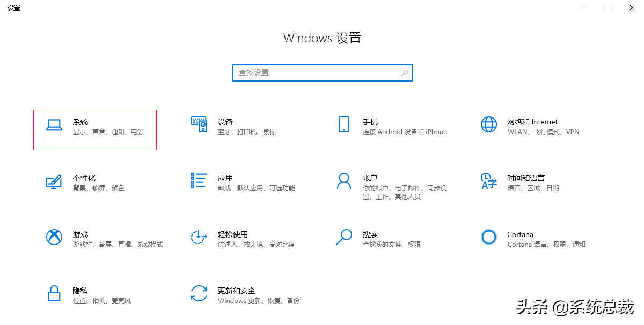Click the text 蓝牙、打印机、鼠标

[x=247, y=132]
